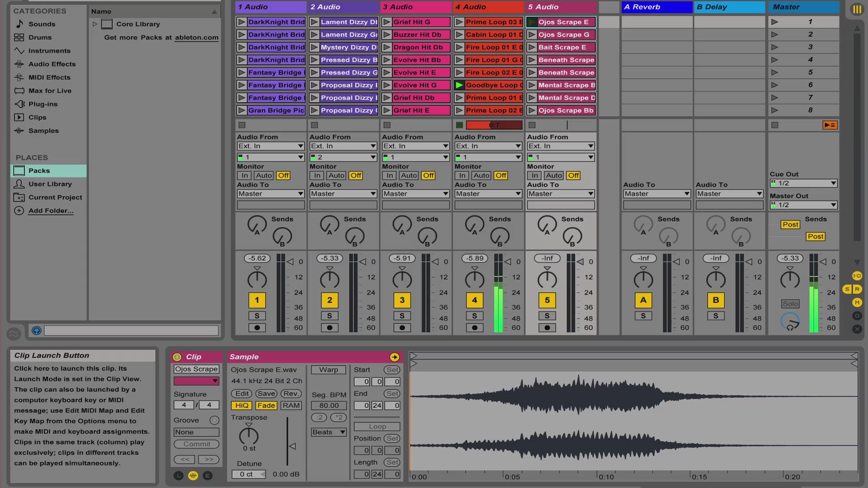Toggle Warp switch in Sample box
The height and width of the screenshot is (488, 868).
tap(328, 370)
